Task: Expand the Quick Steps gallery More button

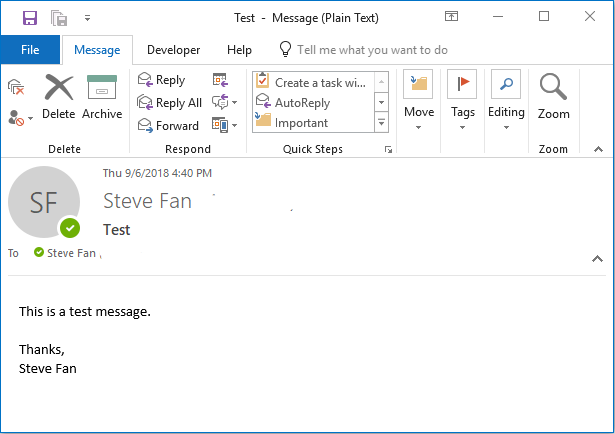Action: [381, 122]
